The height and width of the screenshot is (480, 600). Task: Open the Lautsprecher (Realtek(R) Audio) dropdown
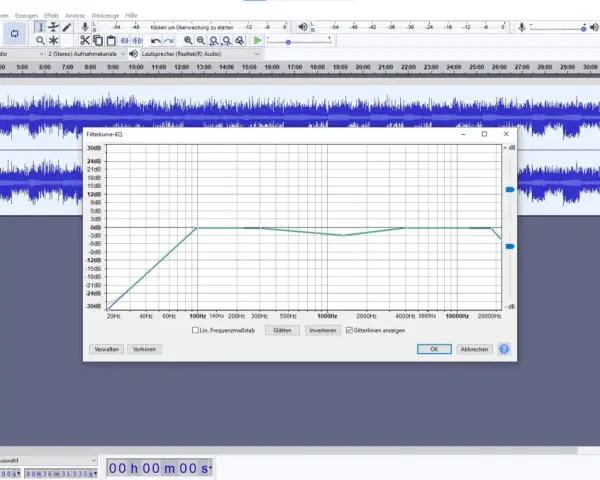pos(201,54)
